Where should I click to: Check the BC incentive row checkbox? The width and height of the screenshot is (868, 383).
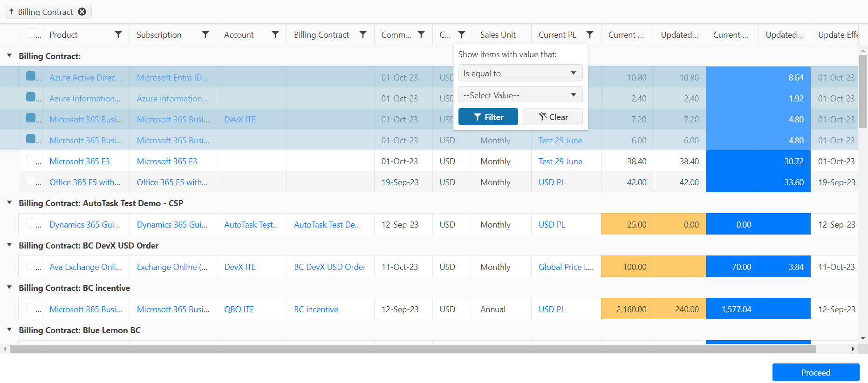pos(31,308)
